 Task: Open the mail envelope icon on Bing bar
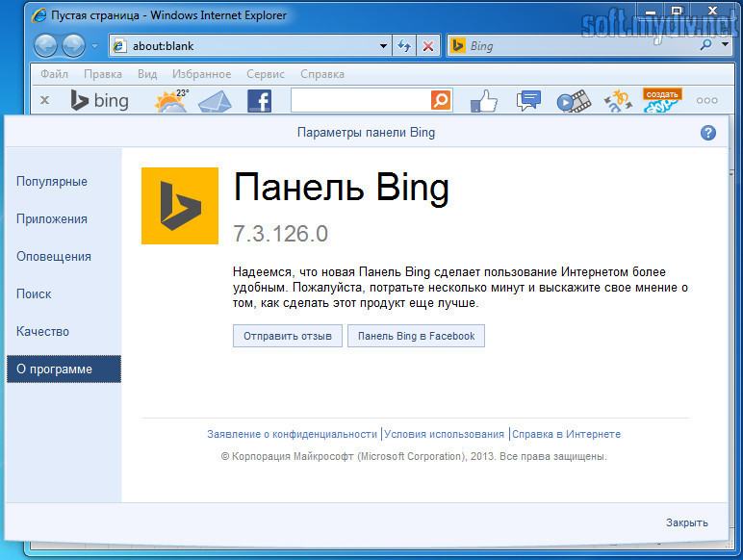(x=215, y=101)
